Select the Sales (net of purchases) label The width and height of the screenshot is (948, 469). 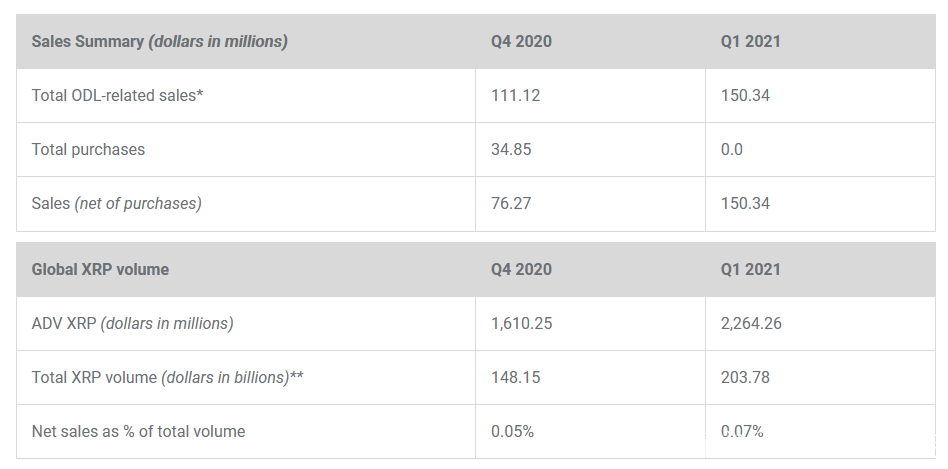click(117, 204)
